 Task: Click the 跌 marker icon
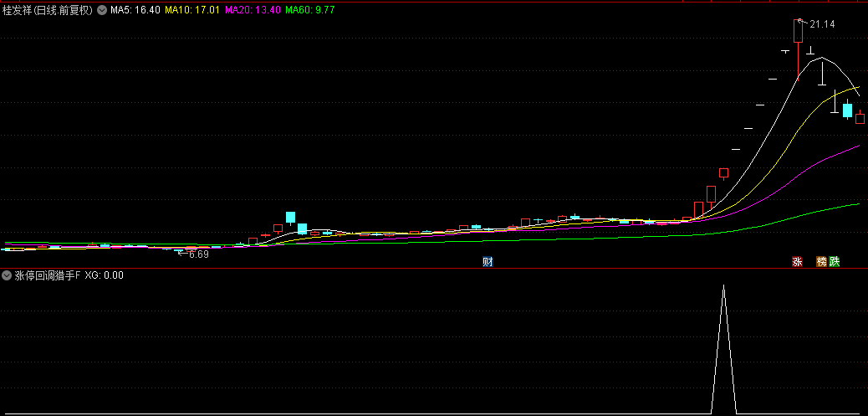(x=835, y=261)
